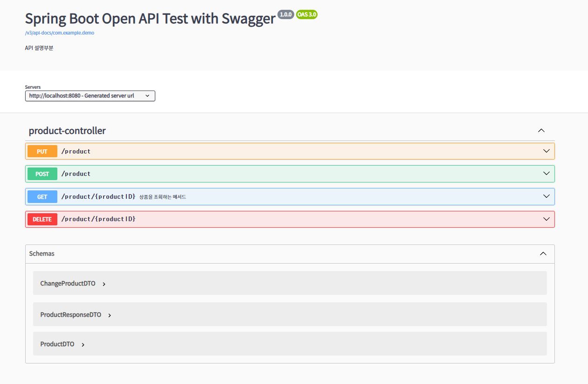The height and width of the screenshot is (384, 588).
Task: Click the product-controller heading
Action: (67, 131)
